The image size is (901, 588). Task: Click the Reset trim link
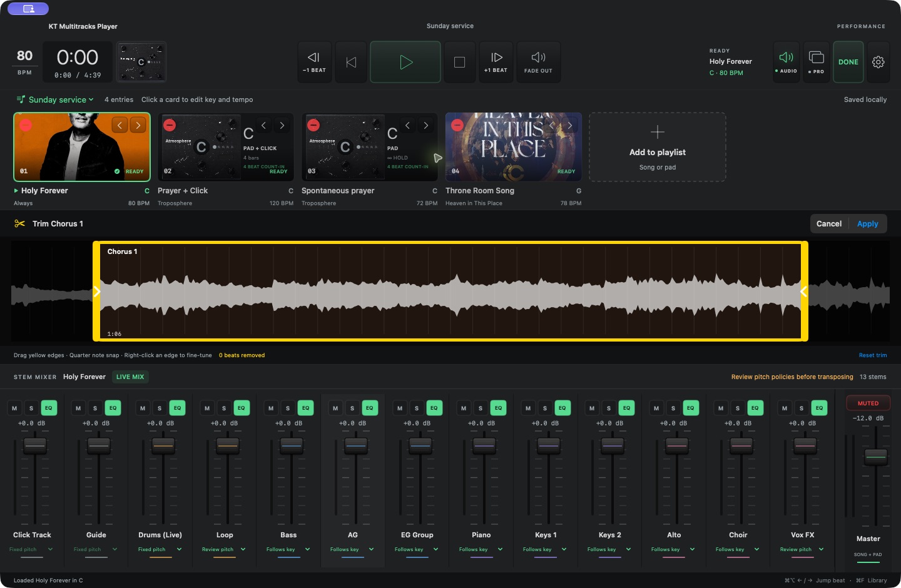point(873,355)
